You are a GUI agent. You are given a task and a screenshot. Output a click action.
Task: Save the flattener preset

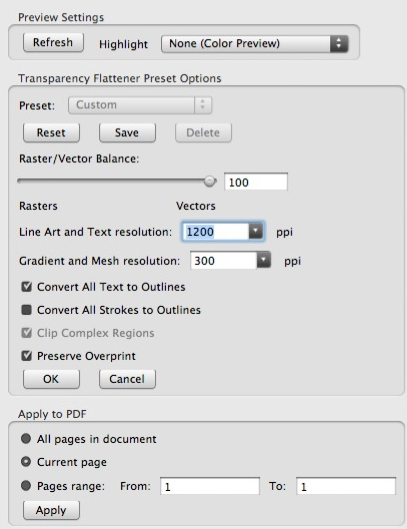[x=127, y=133]
